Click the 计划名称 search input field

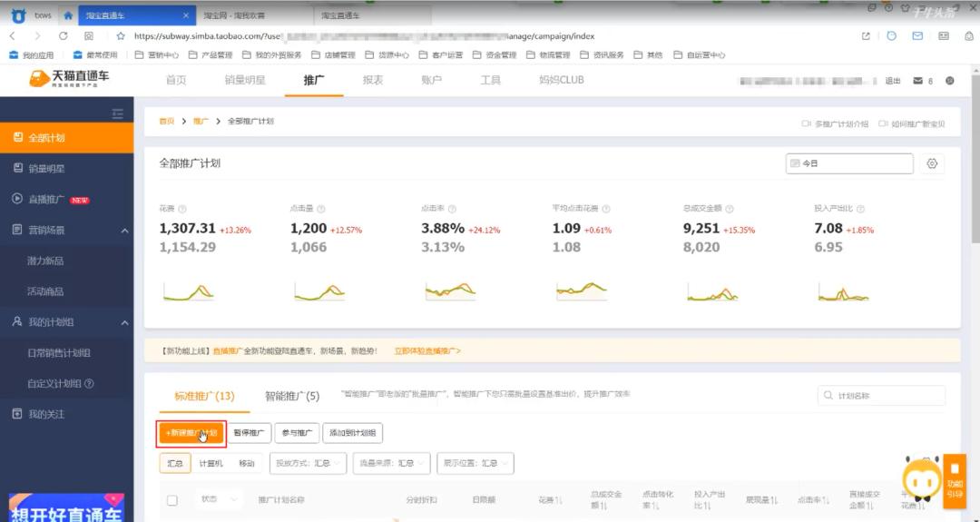[x=881, y=396]
